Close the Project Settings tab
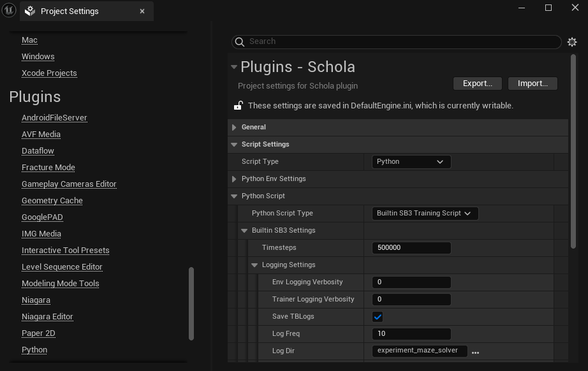 tap(142, 11)
